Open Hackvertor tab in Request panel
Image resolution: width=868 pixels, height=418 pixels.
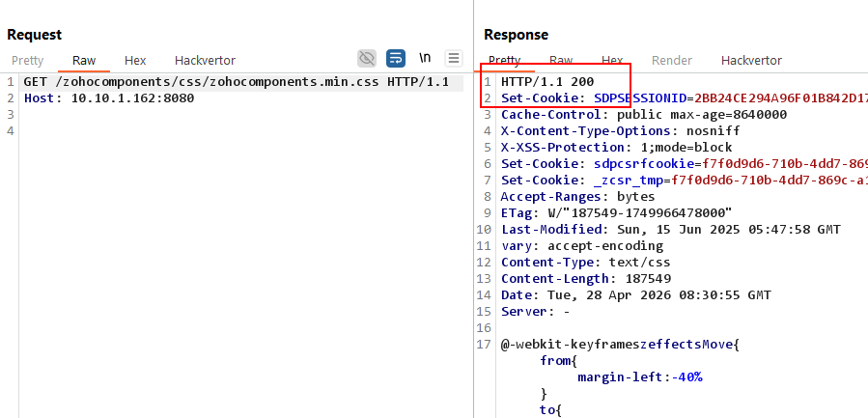pyautogui.click(x=205, y=61)
